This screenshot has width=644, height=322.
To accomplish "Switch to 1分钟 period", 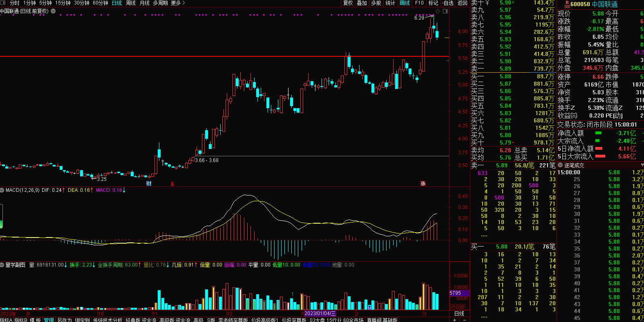I will [29, 3].
